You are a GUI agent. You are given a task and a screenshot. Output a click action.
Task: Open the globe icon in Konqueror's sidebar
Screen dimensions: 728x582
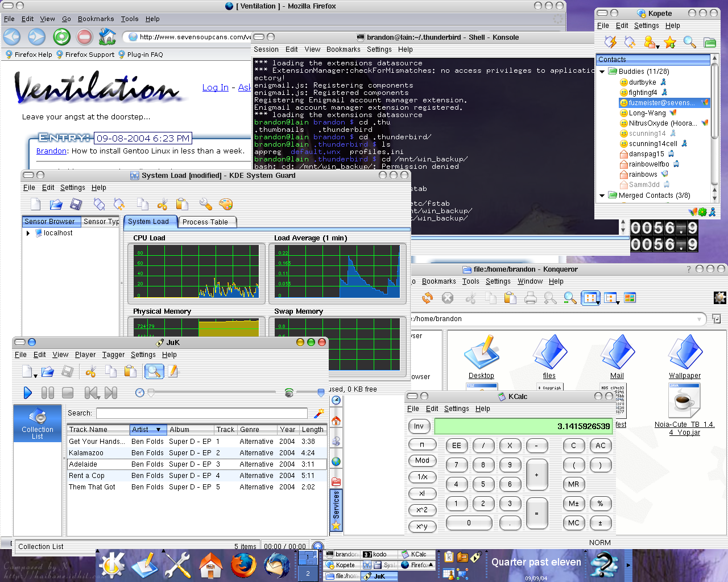point(336,462)
